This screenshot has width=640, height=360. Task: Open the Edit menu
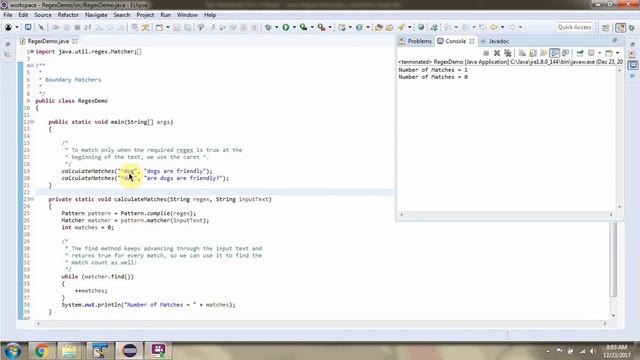[x=23, y=15]
